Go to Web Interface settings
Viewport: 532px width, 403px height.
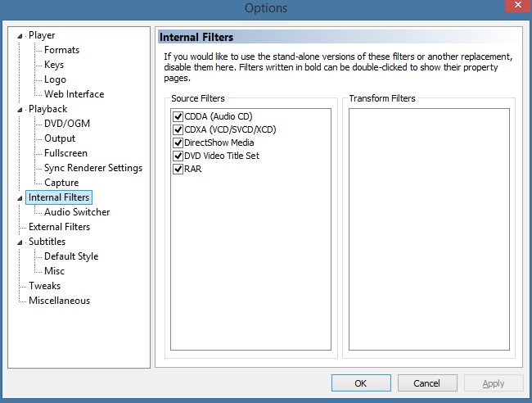74,94
